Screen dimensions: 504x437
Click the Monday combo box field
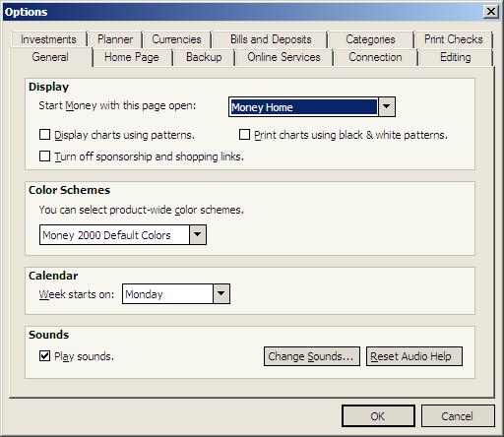(x=176, y=293)
